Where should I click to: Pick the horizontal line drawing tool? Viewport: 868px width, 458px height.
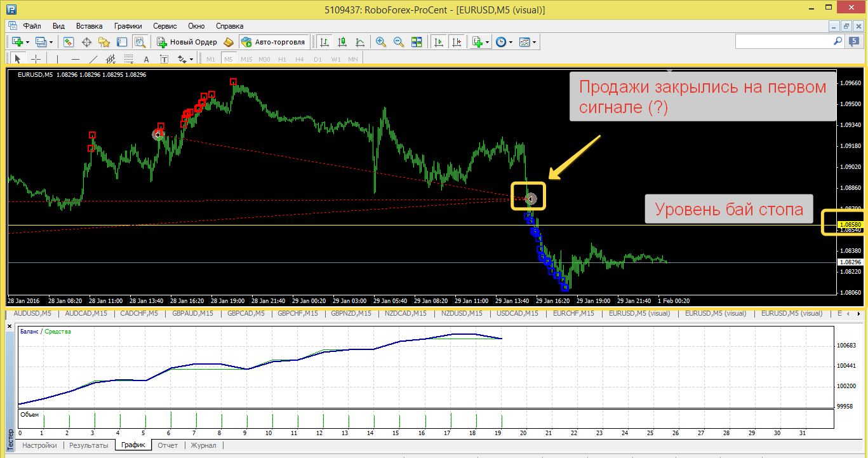(76, 59)
